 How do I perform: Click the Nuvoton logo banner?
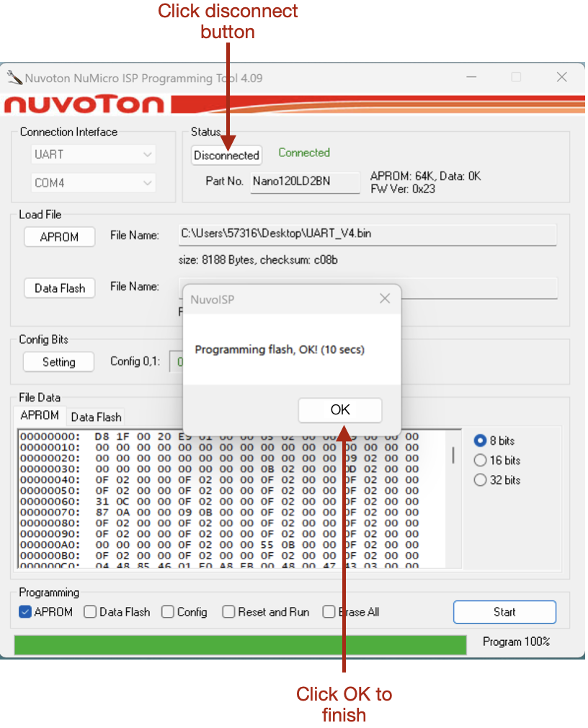(x=86, y=105)
